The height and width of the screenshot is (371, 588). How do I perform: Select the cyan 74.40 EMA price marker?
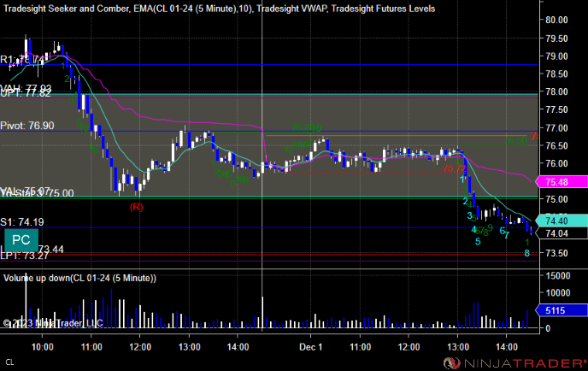coord(561,221)
